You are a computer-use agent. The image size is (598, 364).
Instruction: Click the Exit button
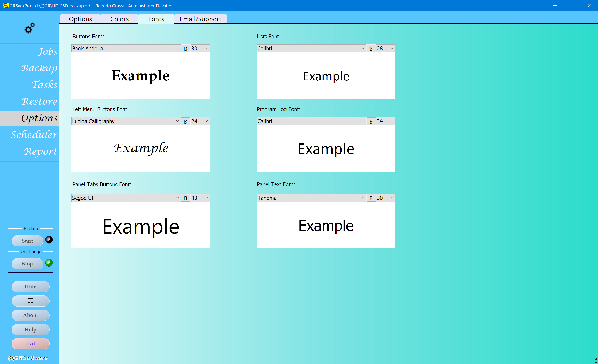pos(31,344)
